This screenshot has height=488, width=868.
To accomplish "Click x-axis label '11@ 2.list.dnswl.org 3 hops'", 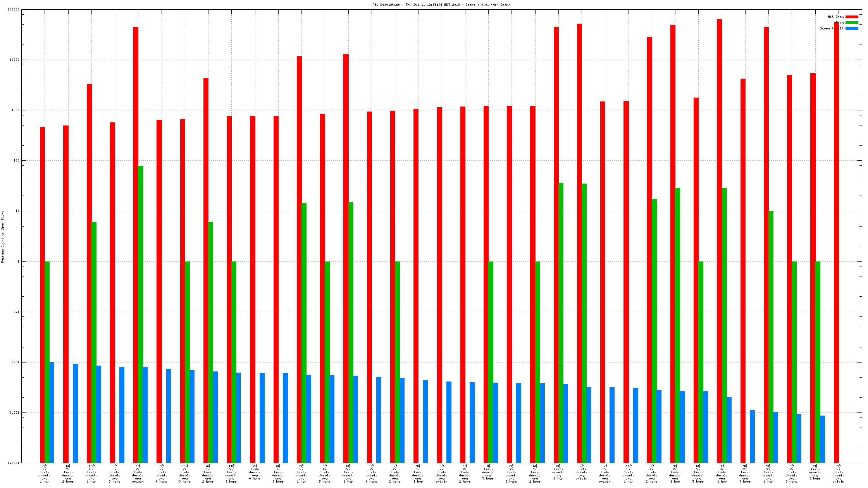I will pyautogui.click(x=185, y=474).
